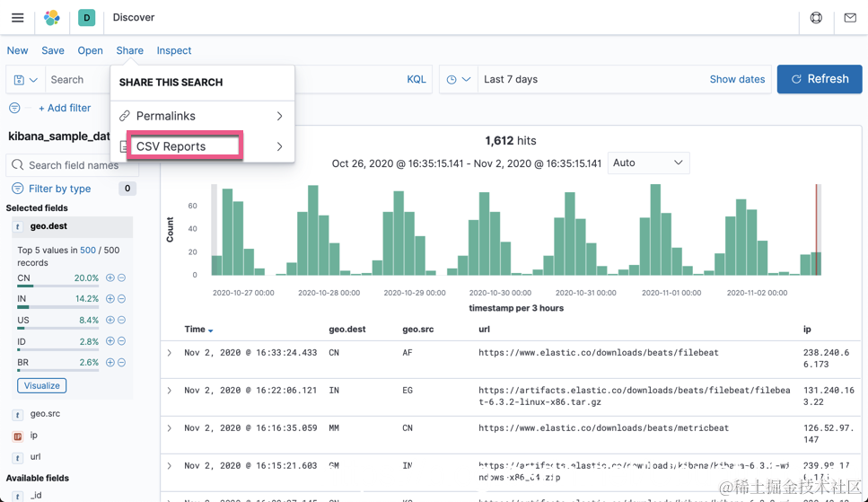
Task: Click the red current-time histogram marker
Action: pyautogui.click(x=816, y=230)
